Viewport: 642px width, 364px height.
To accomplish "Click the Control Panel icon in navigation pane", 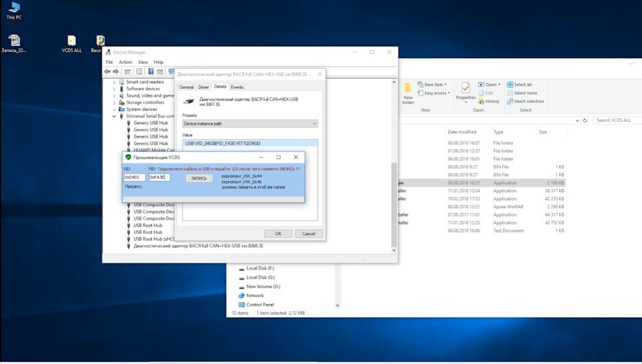I will (241, 305).
